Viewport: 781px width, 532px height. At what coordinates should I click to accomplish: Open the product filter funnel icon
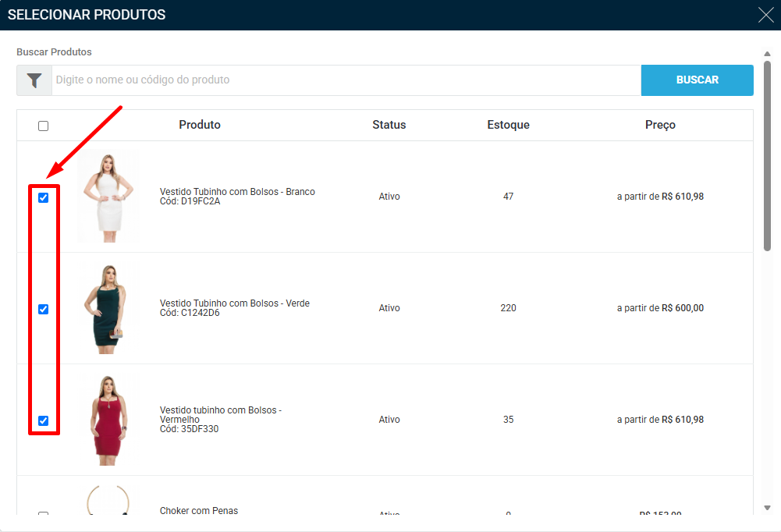34,80
